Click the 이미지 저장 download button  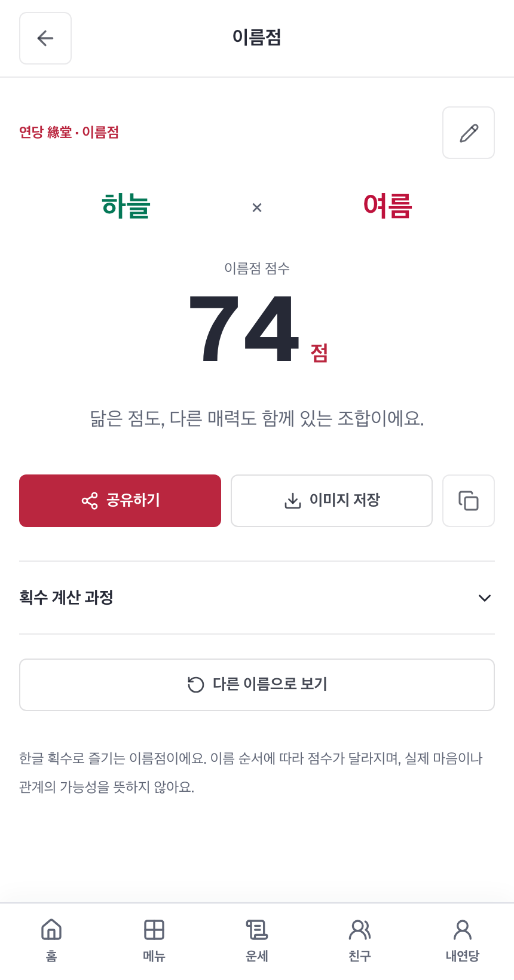pos(332,501)
